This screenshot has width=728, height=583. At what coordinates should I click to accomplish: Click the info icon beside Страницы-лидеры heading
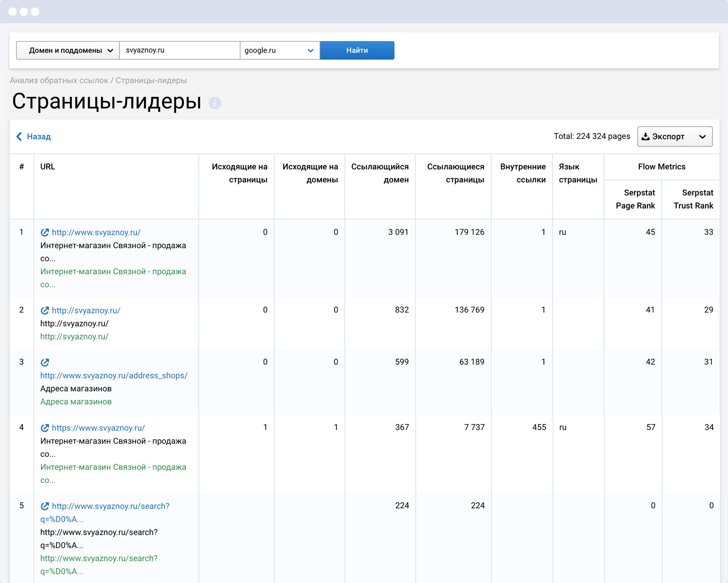[215, 103]
